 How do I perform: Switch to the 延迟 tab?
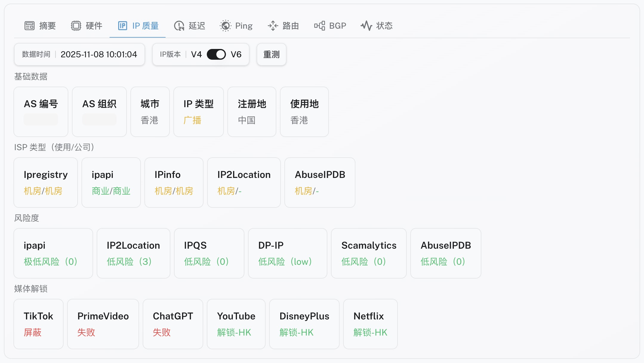(x=197, y=26)
